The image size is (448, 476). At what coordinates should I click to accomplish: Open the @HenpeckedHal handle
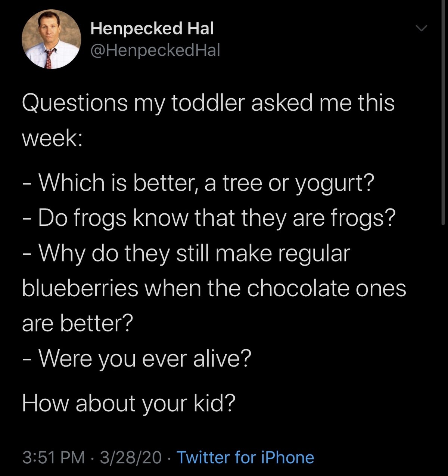point(155,50)
